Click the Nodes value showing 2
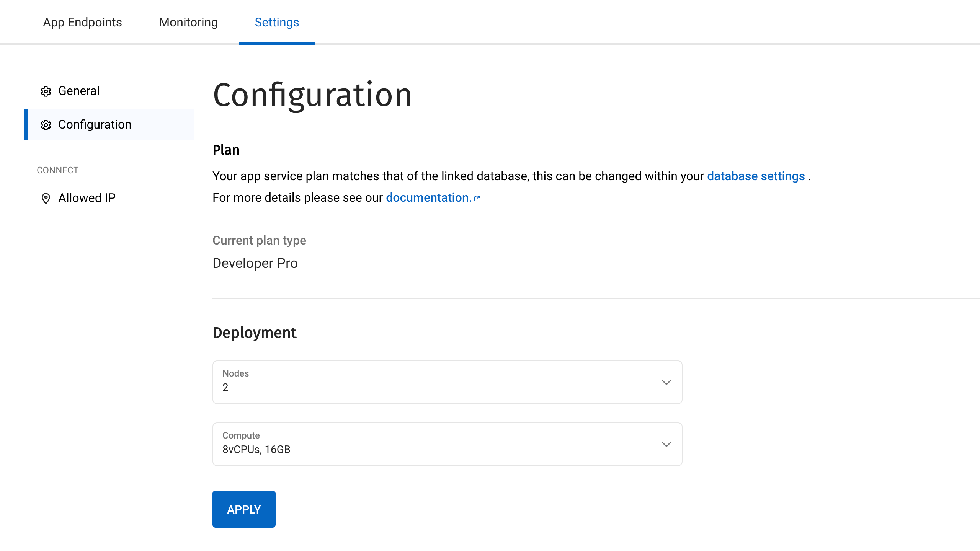The image size is (980, 551). pos(226,387)
